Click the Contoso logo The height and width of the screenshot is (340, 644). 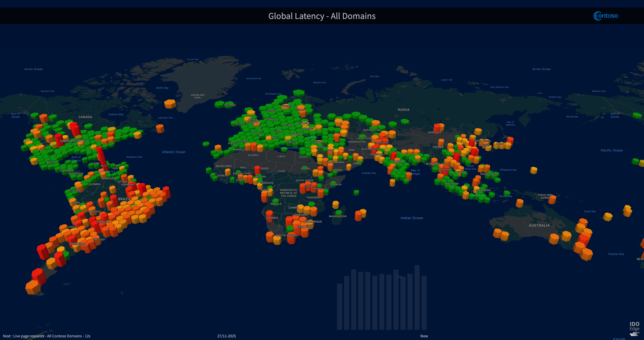tap(606, 16)
